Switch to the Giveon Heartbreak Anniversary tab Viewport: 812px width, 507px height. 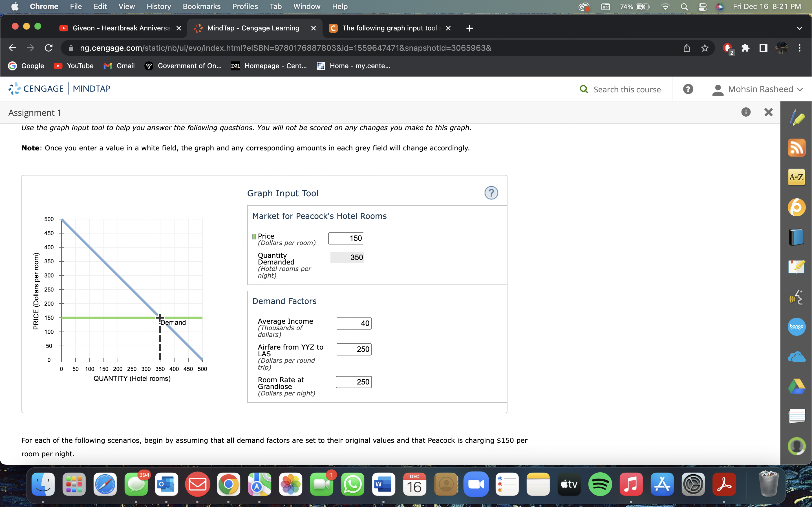[120, 28]
